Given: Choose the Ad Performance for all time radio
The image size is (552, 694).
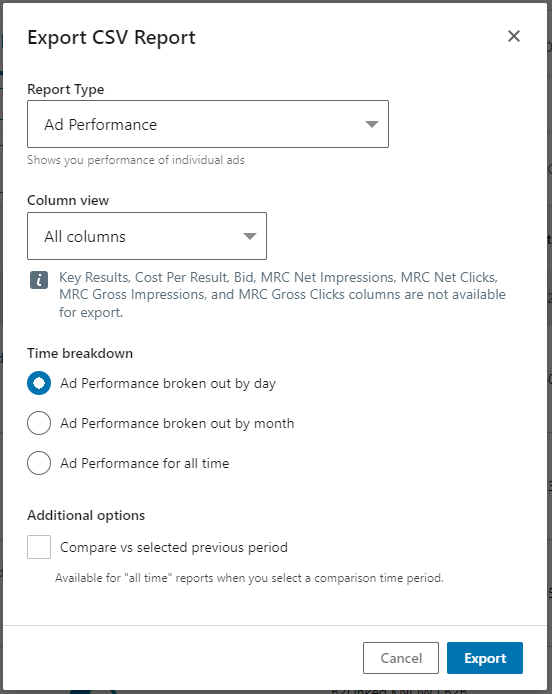Looking at the screenshot, I should click(x=39, y=463).
